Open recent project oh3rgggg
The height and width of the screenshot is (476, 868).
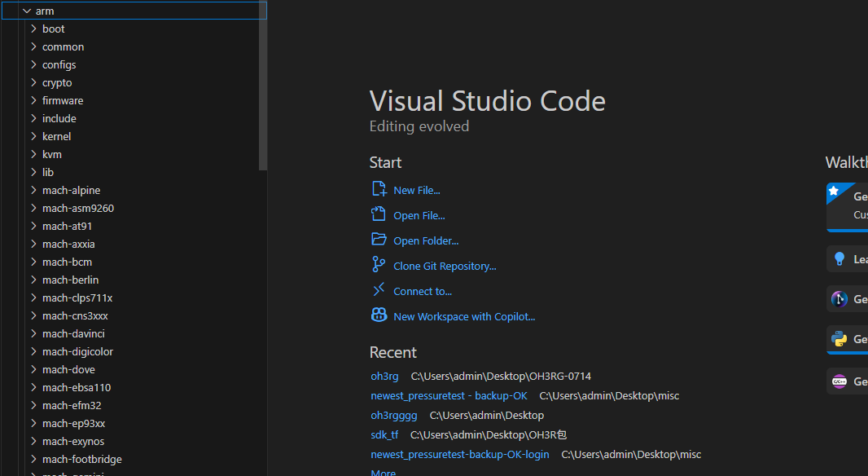tap(393, 415)
